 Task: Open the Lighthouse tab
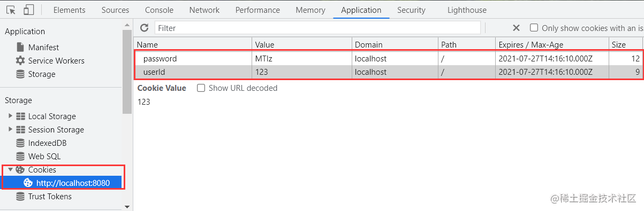coord(467,10)
